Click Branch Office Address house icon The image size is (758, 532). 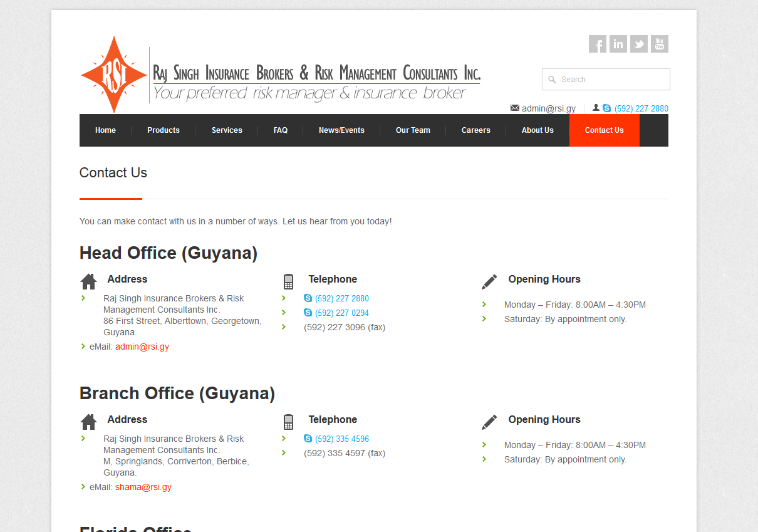tap(89, 422)
